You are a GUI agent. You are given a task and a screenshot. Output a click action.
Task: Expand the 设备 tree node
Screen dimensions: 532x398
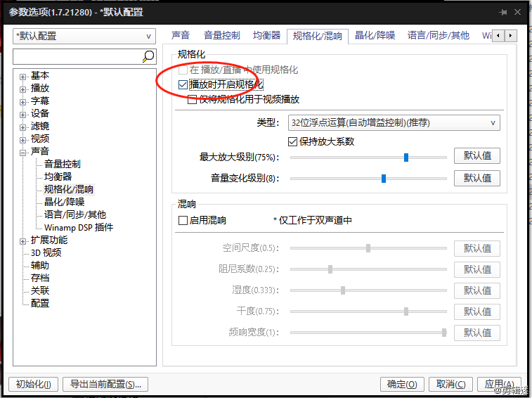[x=22, y=115]
